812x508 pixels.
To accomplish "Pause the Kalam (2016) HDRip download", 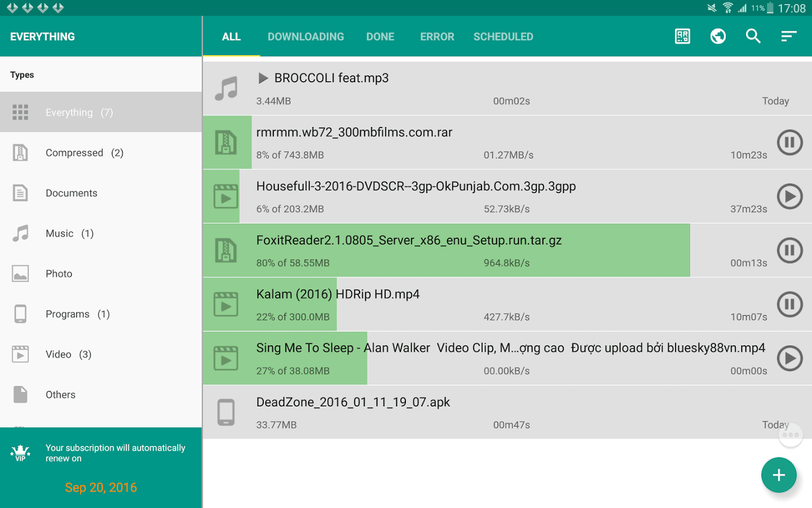I will click(790, 304).
